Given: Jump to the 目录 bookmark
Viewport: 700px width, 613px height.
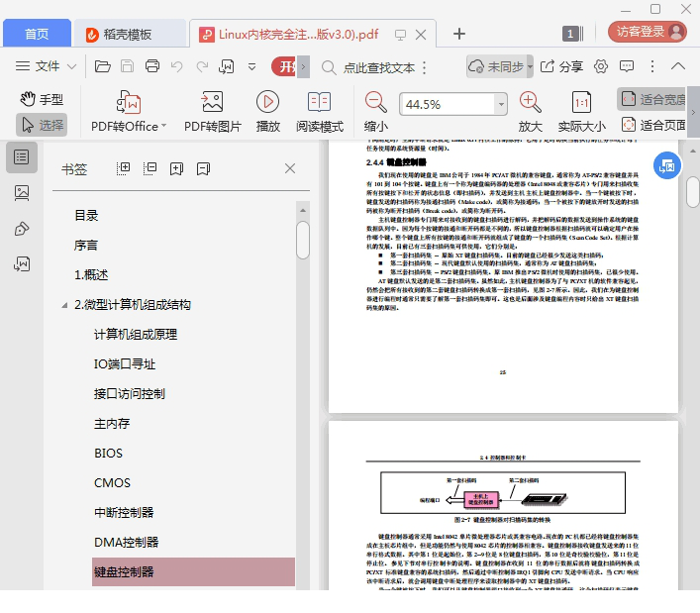Looking at the screenshot, I should tap(86, 216).
